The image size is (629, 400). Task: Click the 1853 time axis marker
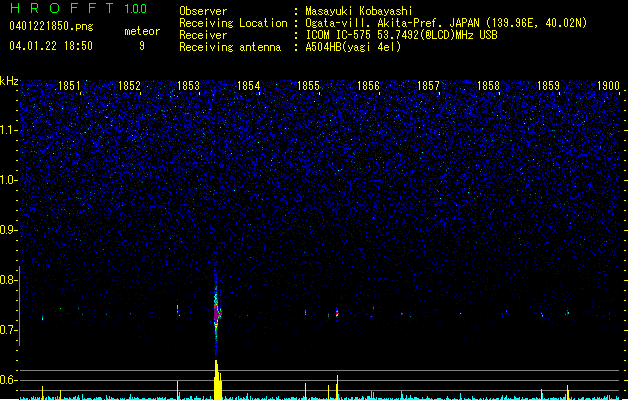pos(188,86)
